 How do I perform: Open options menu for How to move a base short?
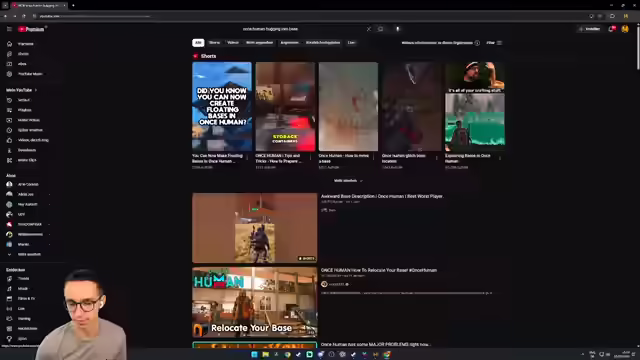(373, 157)
